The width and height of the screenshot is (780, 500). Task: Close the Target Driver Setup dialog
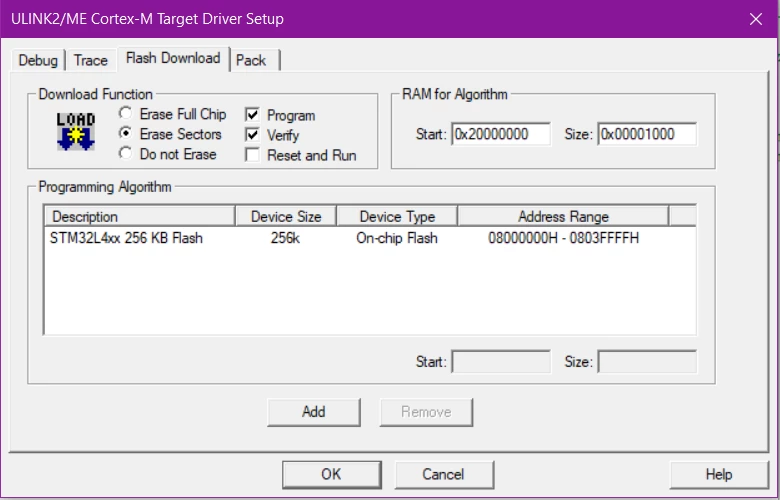click(756, 19)
